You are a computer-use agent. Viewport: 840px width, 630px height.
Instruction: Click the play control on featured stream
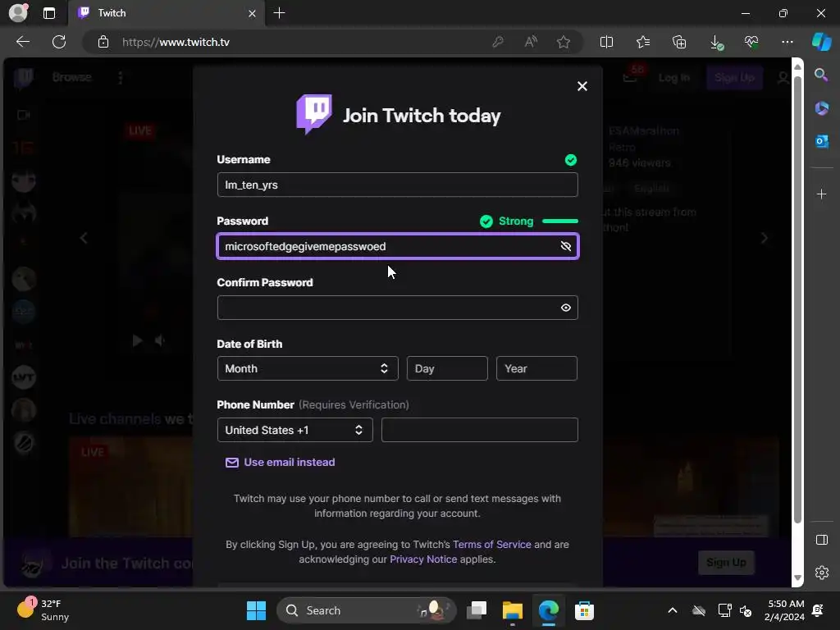pos(137,340)
